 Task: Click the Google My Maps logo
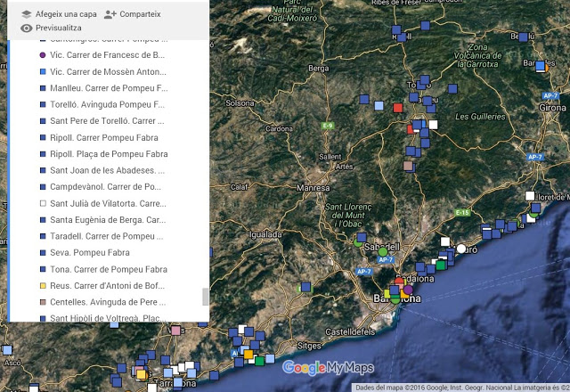point(329,367)
